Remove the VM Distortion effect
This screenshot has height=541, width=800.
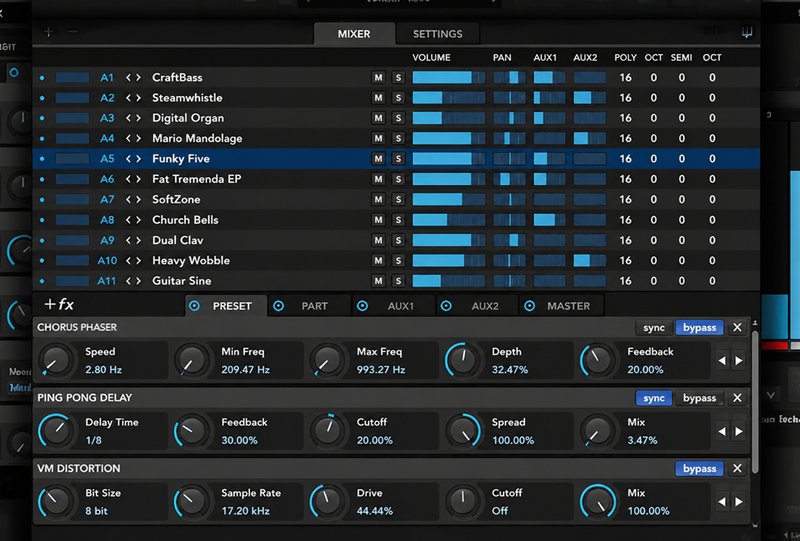(737, 469)
